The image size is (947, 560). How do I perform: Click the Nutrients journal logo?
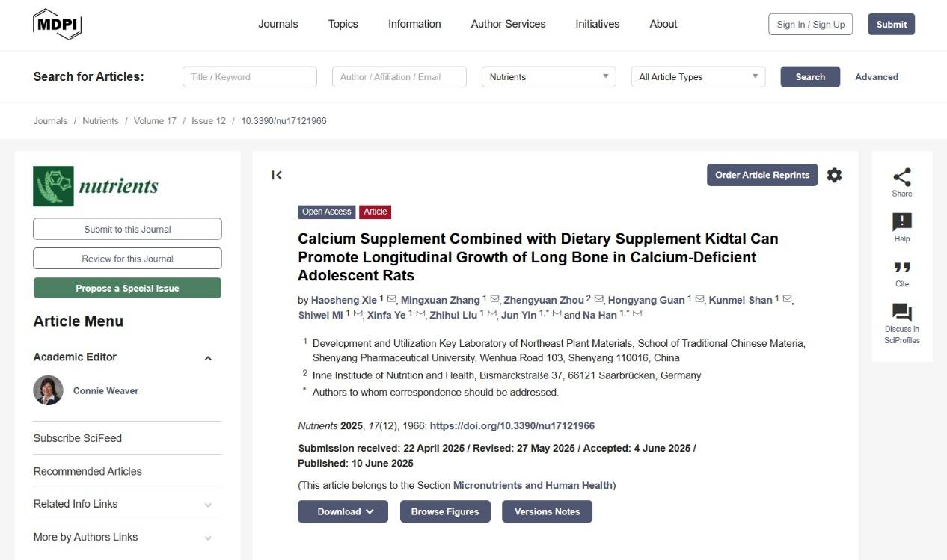pos(96,186)
